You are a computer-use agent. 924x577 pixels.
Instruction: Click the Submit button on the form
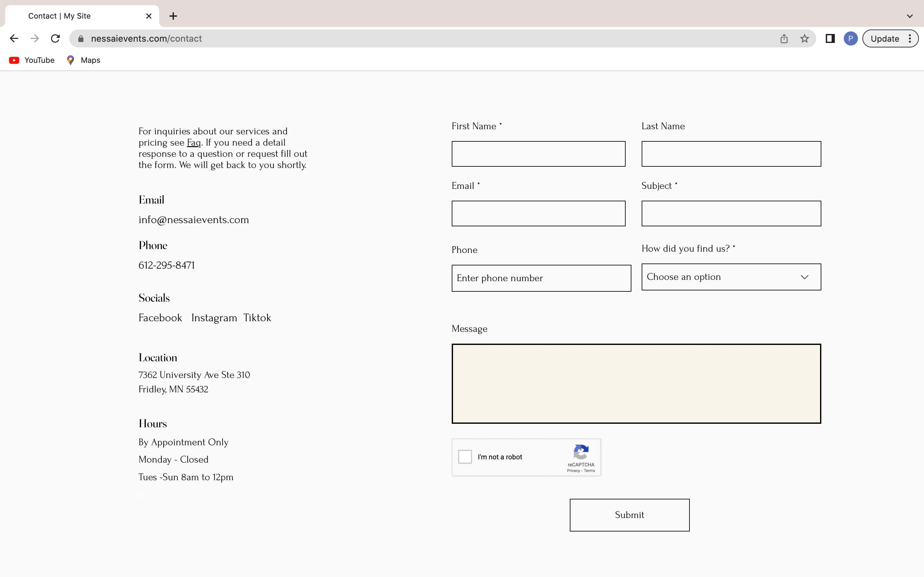(x=629, y=514)
